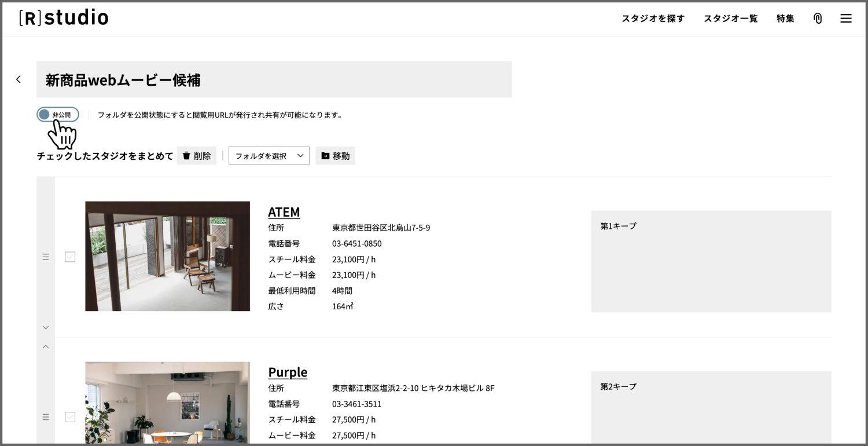Open スタジオを探す in the navigation
Screen dimensions: 868x446
pyautogui.click(x=653, y=19)
